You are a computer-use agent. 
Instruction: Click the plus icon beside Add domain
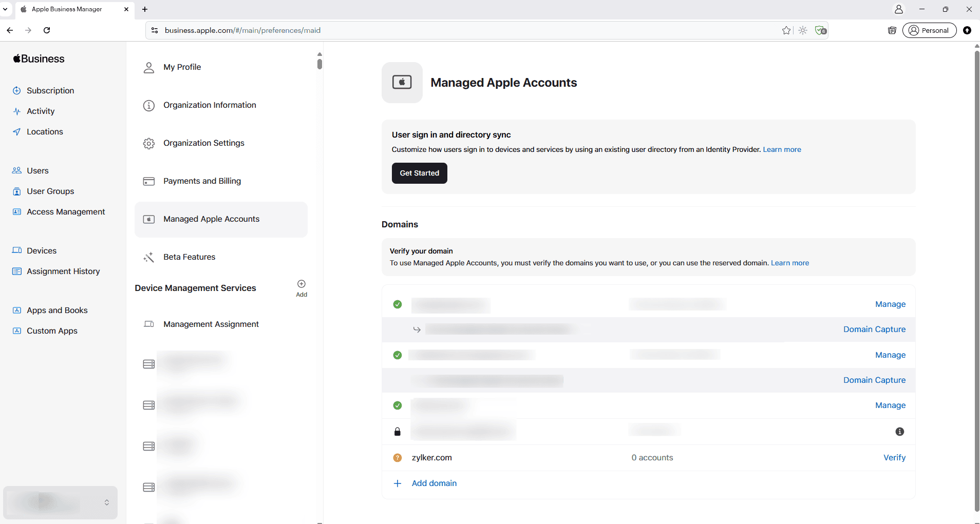coord(398,483)
